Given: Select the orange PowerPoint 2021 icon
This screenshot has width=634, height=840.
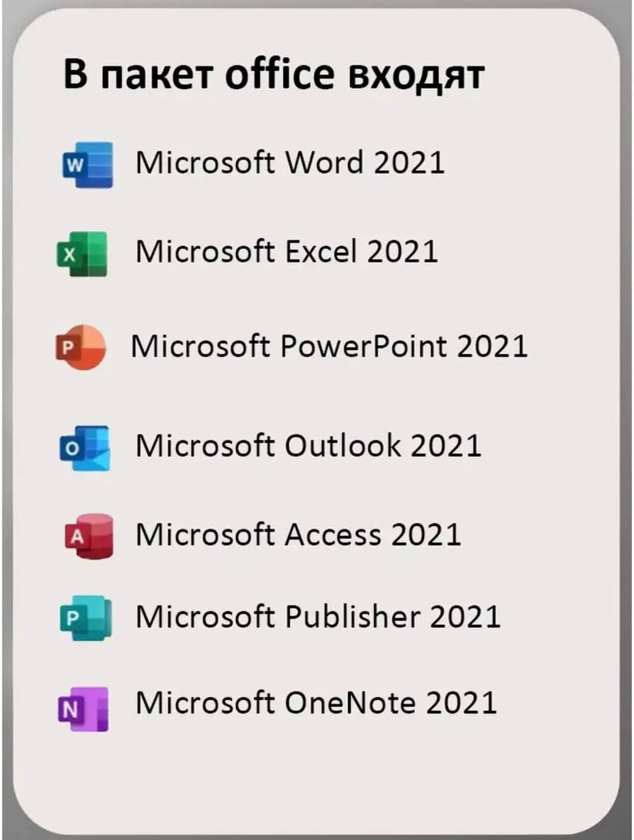Looking at the screenshot, I should click(x=81, y=347).
